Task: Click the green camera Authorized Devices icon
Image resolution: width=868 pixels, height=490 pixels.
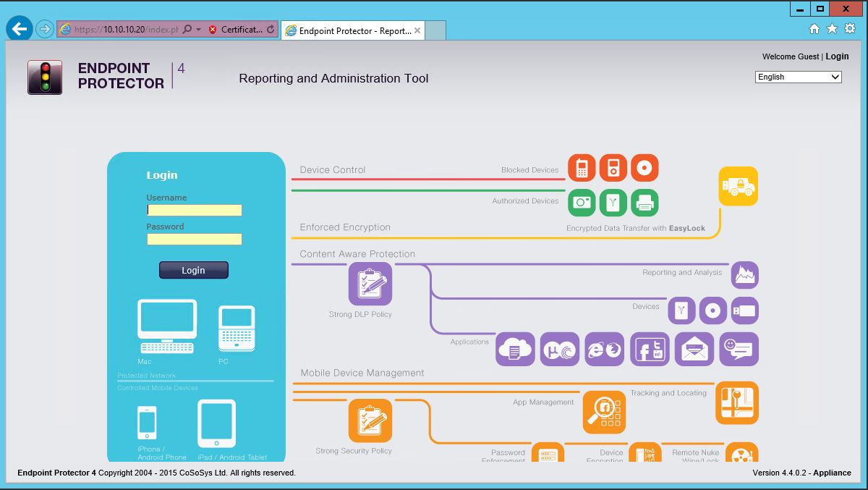Action: click(582, 203)
